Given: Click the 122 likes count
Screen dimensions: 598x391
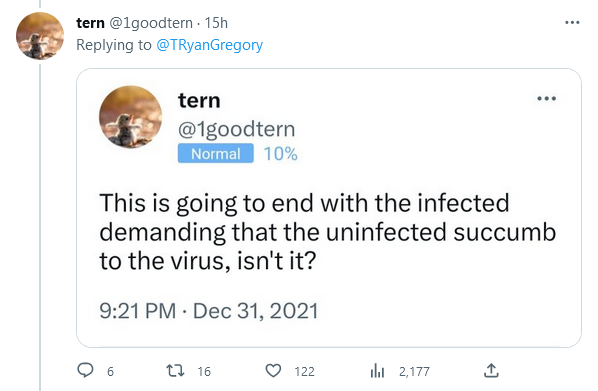Looking at the screenshot, I should click(304, 371).
